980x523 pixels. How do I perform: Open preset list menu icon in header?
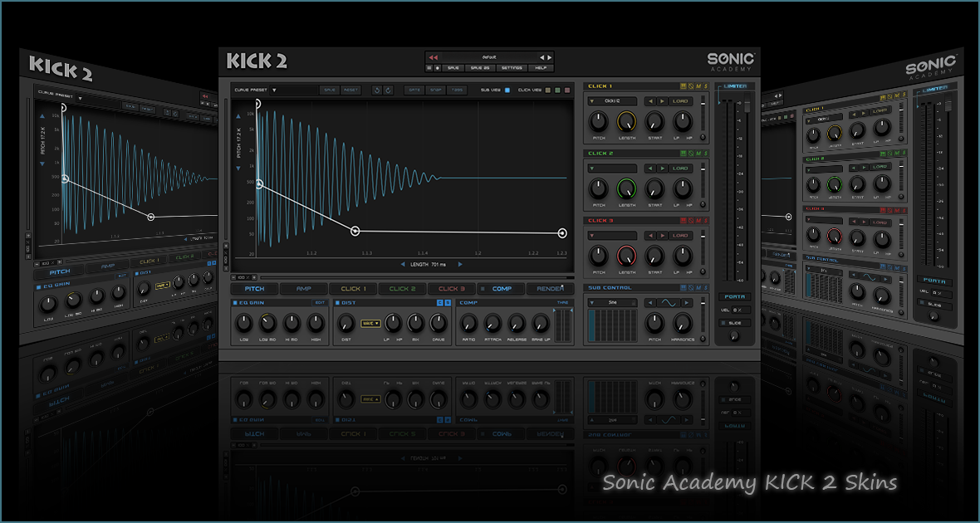[x=429, y=68]
